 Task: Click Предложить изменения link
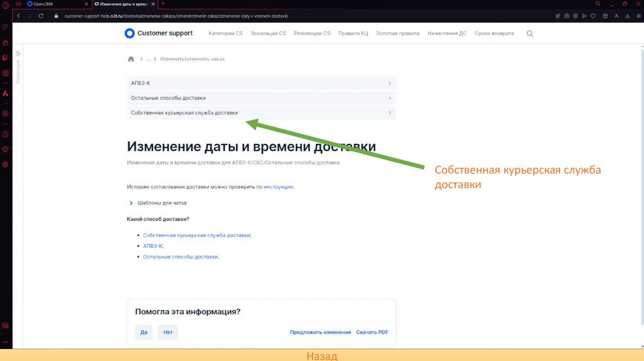[320, 332]
